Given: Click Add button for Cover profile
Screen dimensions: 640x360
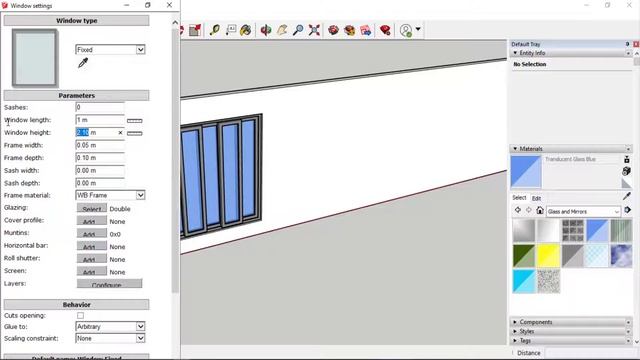Looking at the screenshot, I should point(92,221).
